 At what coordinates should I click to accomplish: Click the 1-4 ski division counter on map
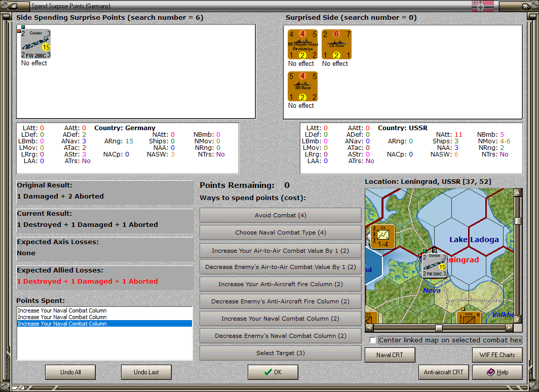[383, 237]
